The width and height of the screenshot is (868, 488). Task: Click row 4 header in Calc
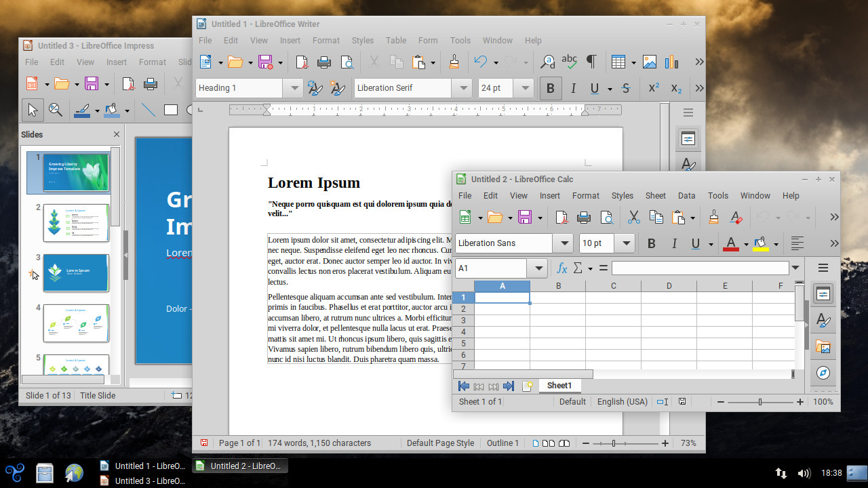463,332
